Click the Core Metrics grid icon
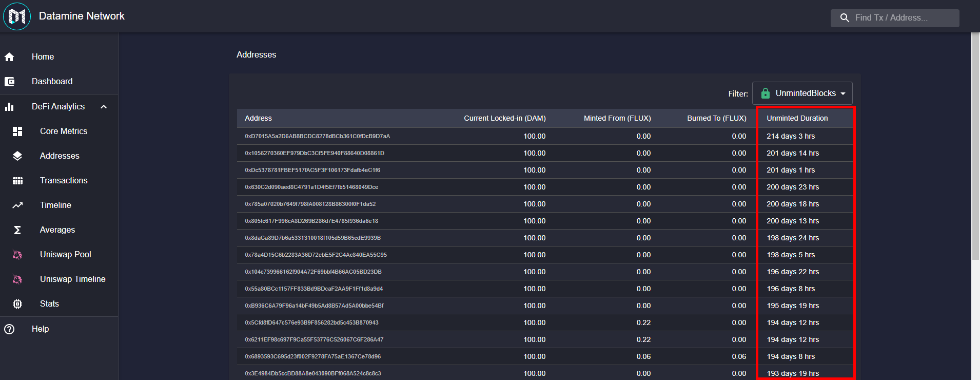 17,131
